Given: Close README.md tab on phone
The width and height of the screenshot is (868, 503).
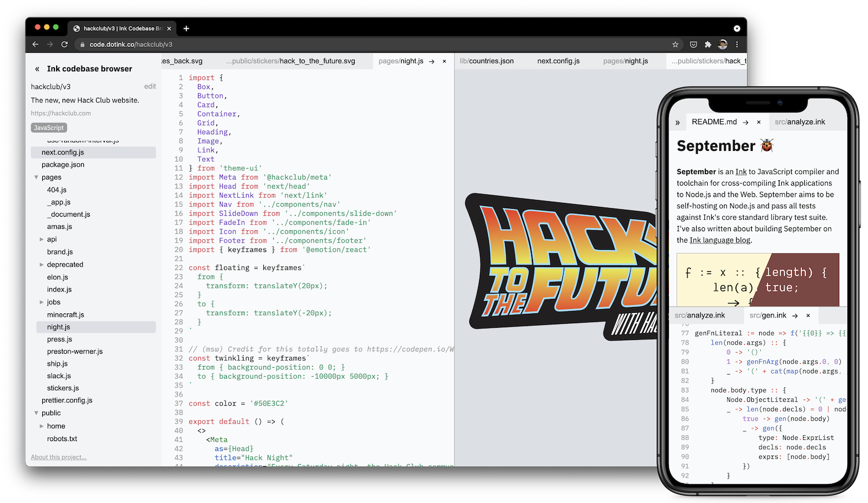Looking at the screenshot, I should pos(759,122).
